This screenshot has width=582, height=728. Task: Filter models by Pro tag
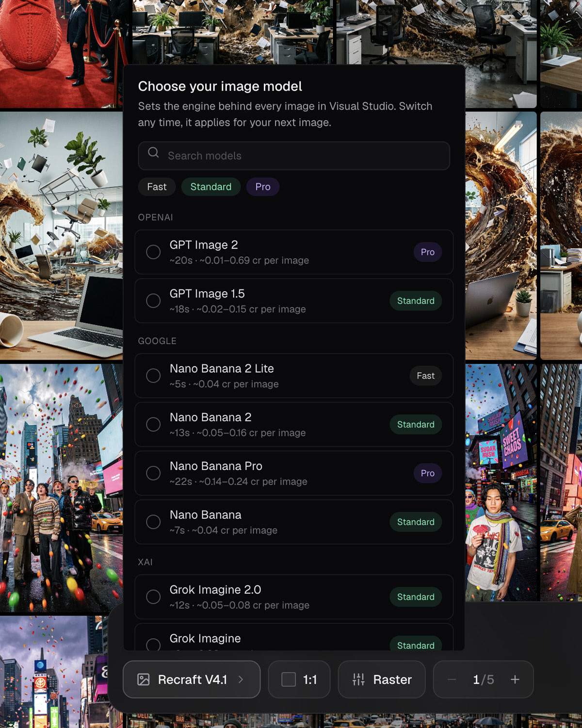(x=263, y=187)
